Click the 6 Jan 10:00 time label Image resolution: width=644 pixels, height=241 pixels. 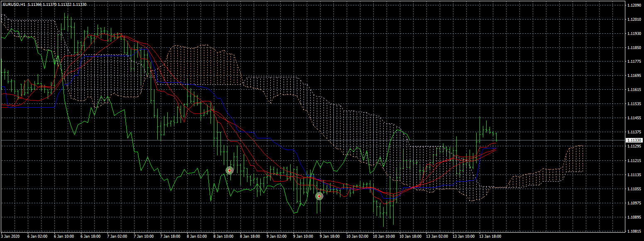(x=64, y=236)
